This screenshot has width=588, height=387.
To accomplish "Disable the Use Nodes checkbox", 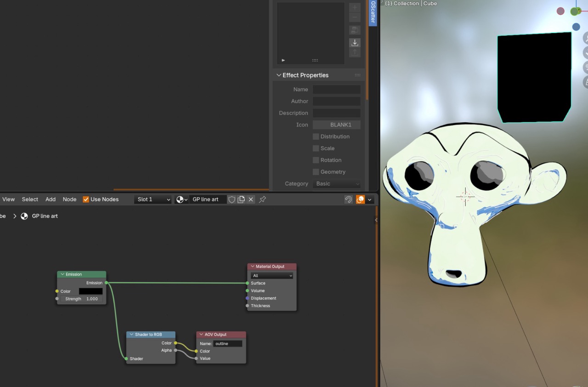I will point(86,199).
